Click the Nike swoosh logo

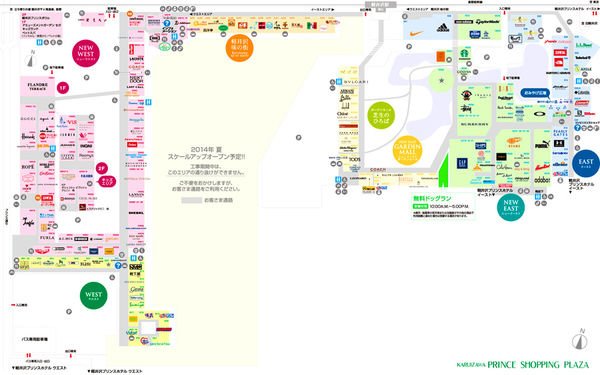click(416, 34)
